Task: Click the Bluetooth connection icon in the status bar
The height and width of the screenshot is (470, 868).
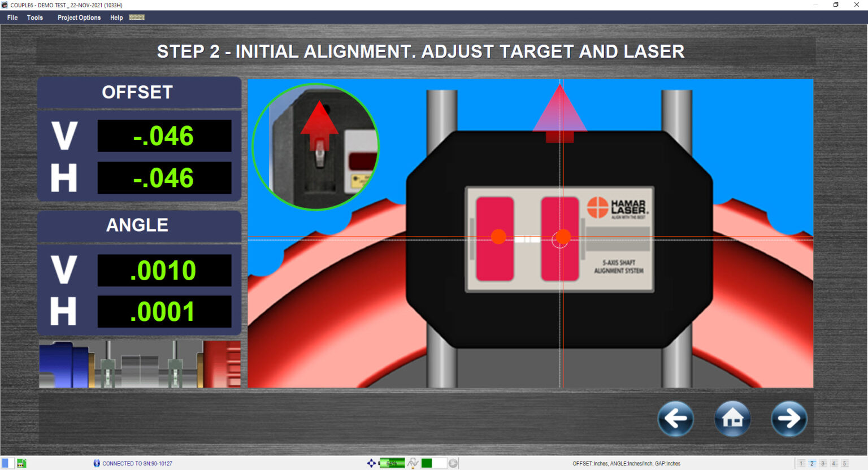Action: point(97,463)
